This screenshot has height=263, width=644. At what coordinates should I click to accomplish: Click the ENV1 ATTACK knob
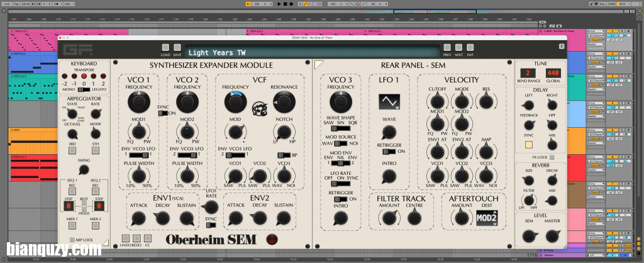tap(138, 218)
